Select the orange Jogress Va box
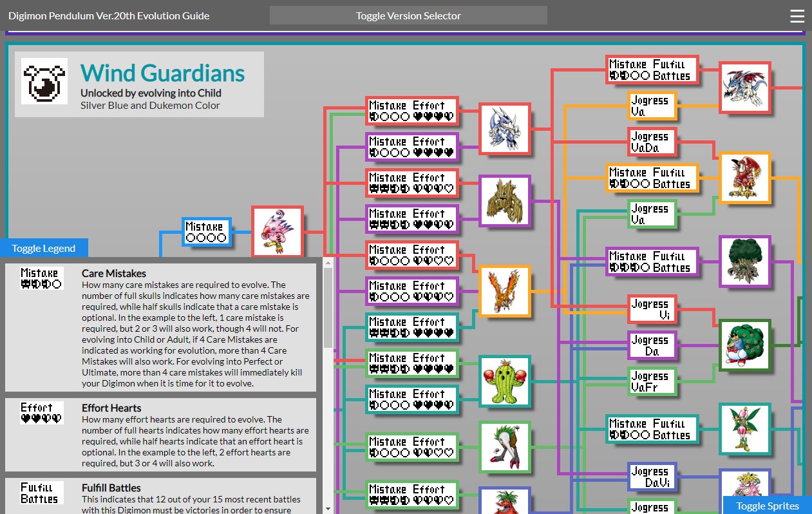Screen dimensions: 812x514 652,106
